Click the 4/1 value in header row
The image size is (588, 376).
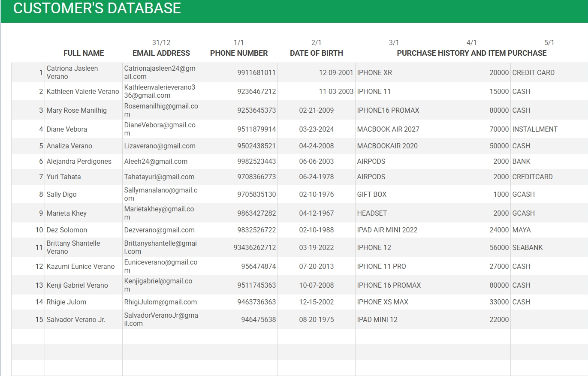(x=472, y=42)
